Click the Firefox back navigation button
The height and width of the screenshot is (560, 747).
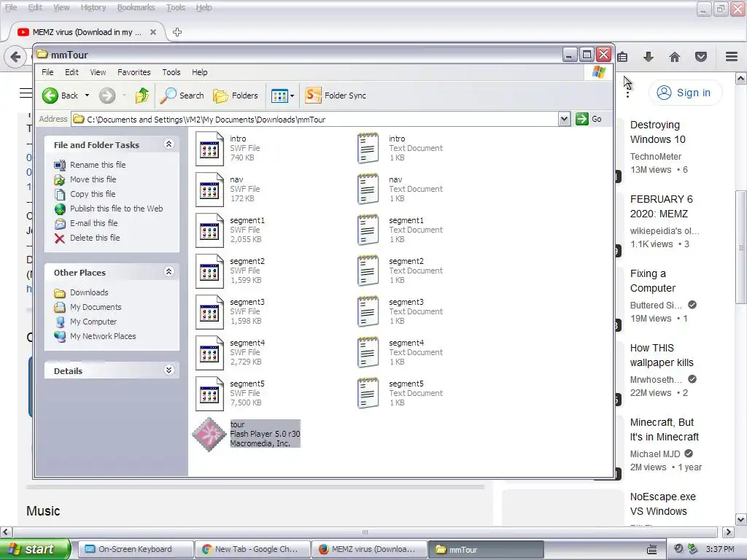tap(15, 57)
